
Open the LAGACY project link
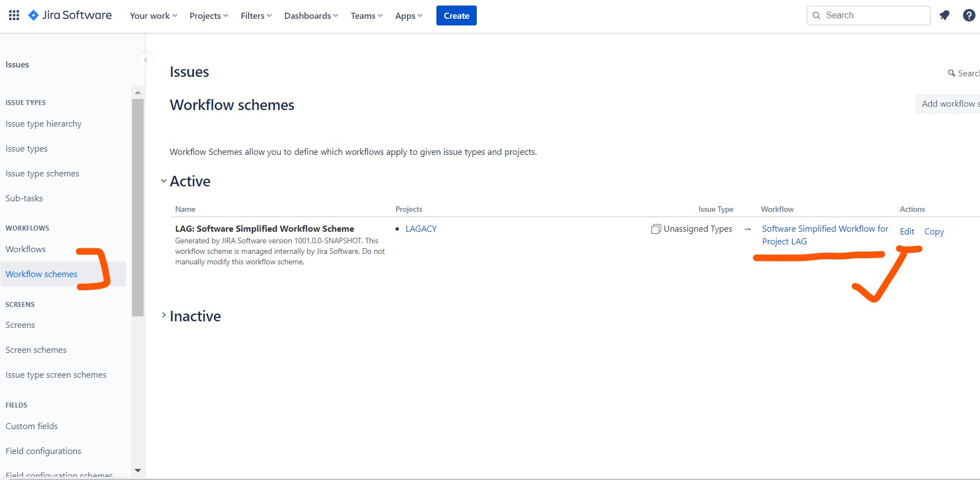click(x=421, y=229)
